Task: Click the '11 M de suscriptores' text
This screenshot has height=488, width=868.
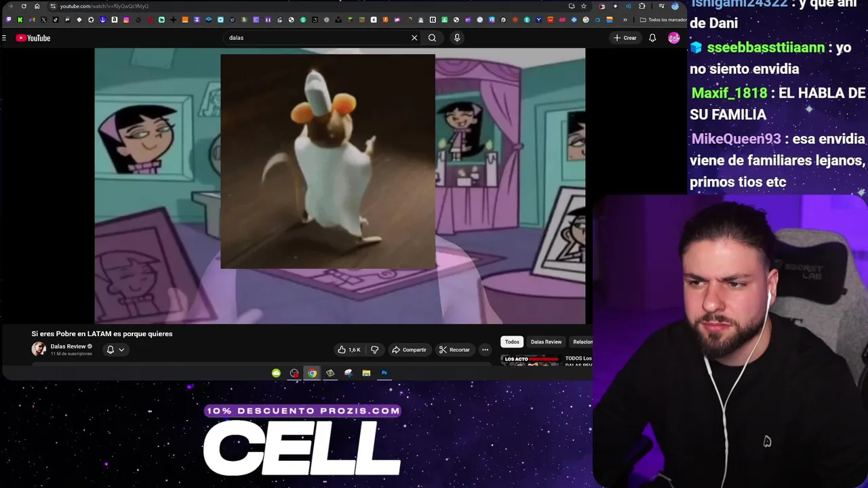Action: [x=71, y=354]
